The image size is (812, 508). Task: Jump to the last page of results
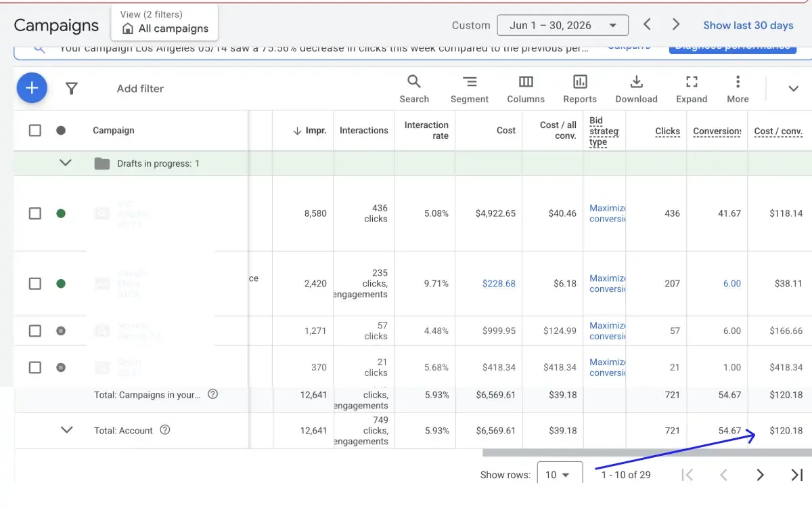(796, 475)
